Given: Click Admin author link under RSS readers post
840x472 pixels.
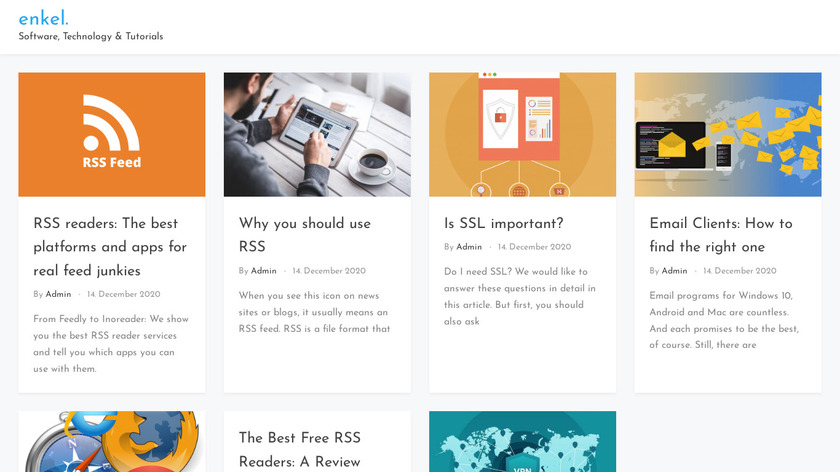Looking at the screenshot, I should 58,295.
